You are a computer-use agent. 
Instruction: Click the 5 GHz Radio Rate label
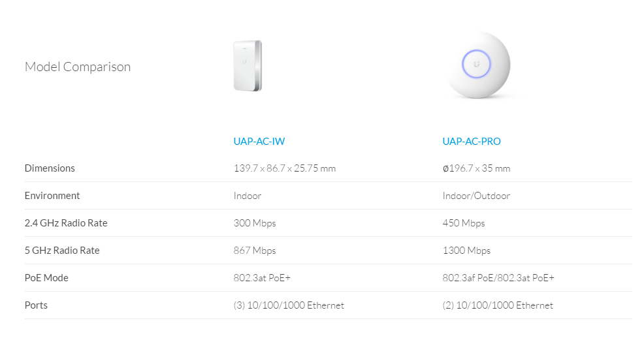point(62,251)
